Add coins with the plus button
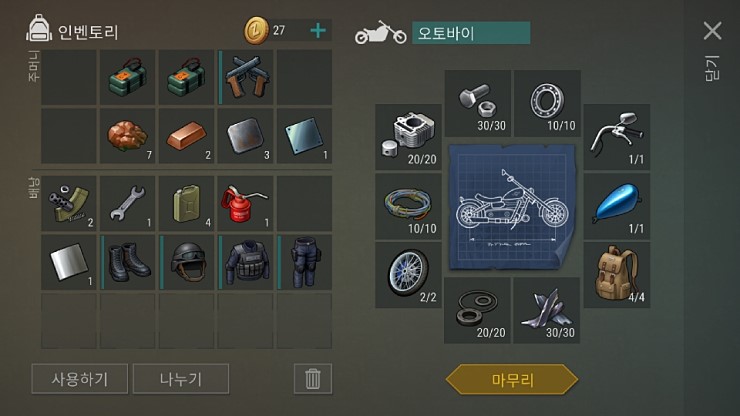 (x=318, y=31)
